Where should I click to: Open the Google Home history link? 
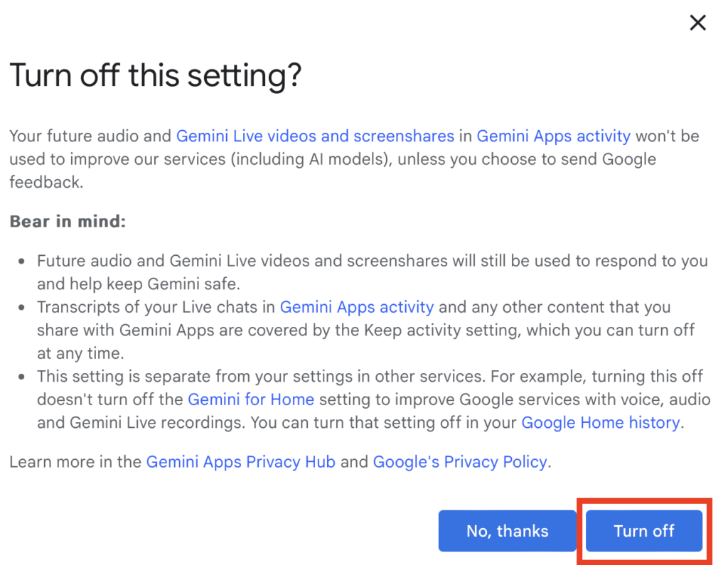point(601,422)
